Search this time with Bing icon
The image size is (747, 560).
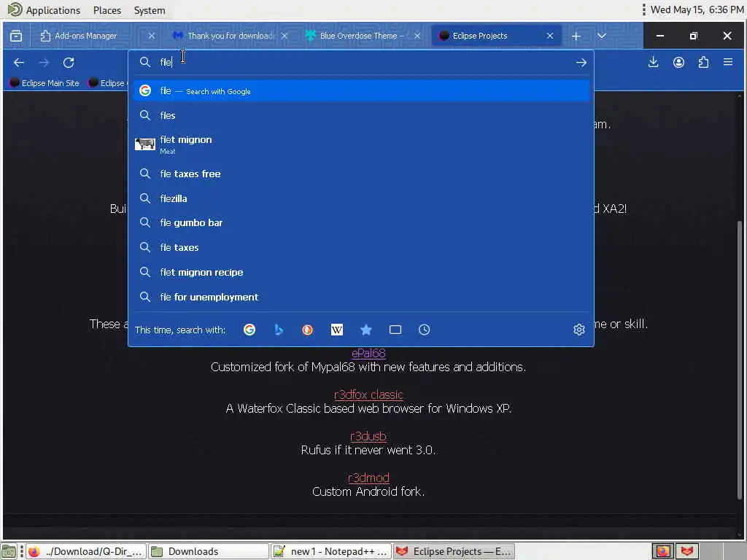pyautogui.click(x=279, y=330)
